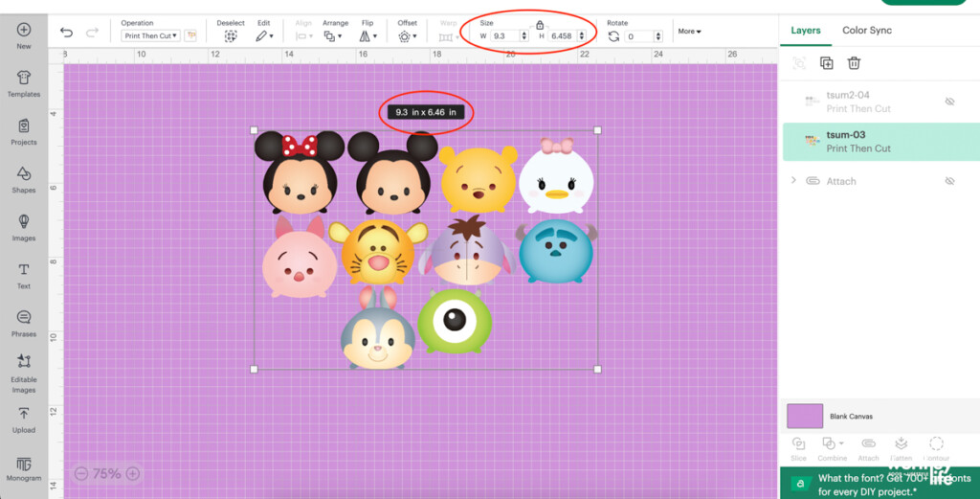Screen dimensions: 980x499
Task: Click the 75% zoom level
Action: (106, 474)
